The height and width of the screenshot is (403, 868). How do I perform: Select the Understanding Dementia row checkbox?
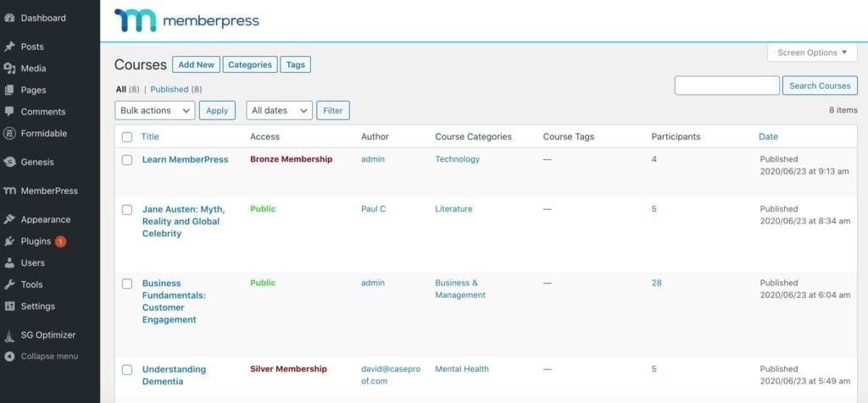[127, 370]
